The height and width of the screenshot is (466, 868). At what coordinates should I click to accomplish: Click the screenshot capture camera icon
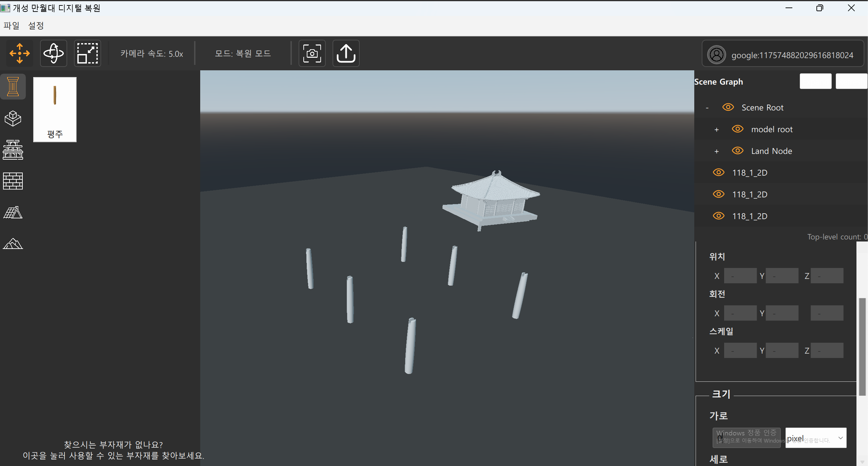[312, 53]
